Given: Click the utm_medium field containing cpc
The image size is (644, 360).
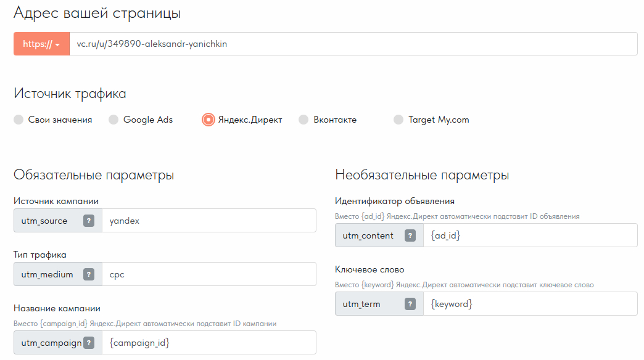Looking at the screenshot, I should [208, 274].
